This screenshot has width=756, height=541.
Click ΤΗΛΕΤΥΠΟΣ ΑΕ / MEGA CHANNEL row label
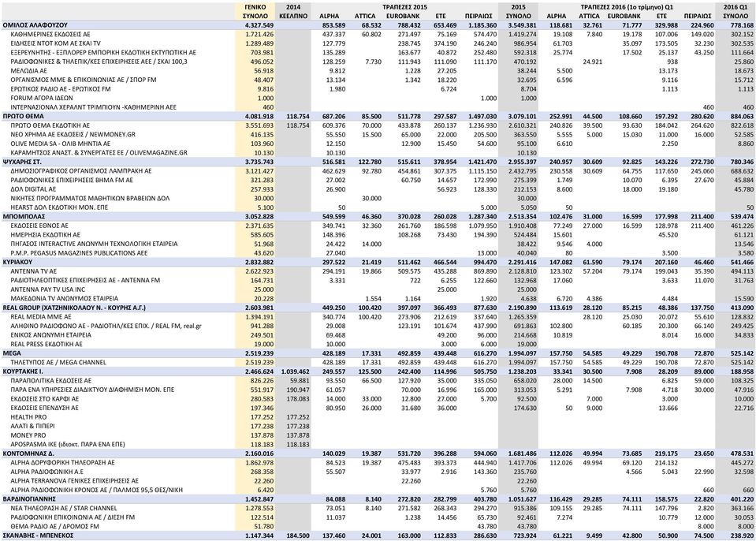coord(58,362)
